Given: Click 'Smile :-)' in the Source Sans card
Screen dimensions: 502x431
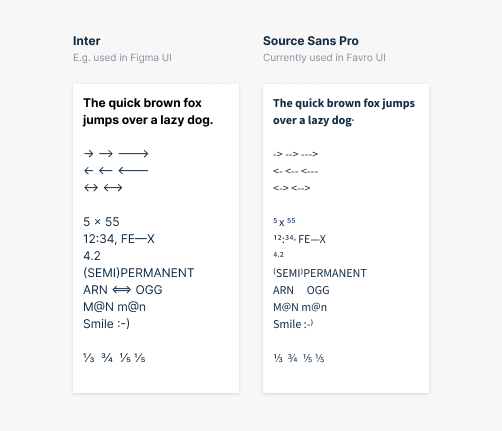Looking at the screenshot, I should tap(293, 324).
